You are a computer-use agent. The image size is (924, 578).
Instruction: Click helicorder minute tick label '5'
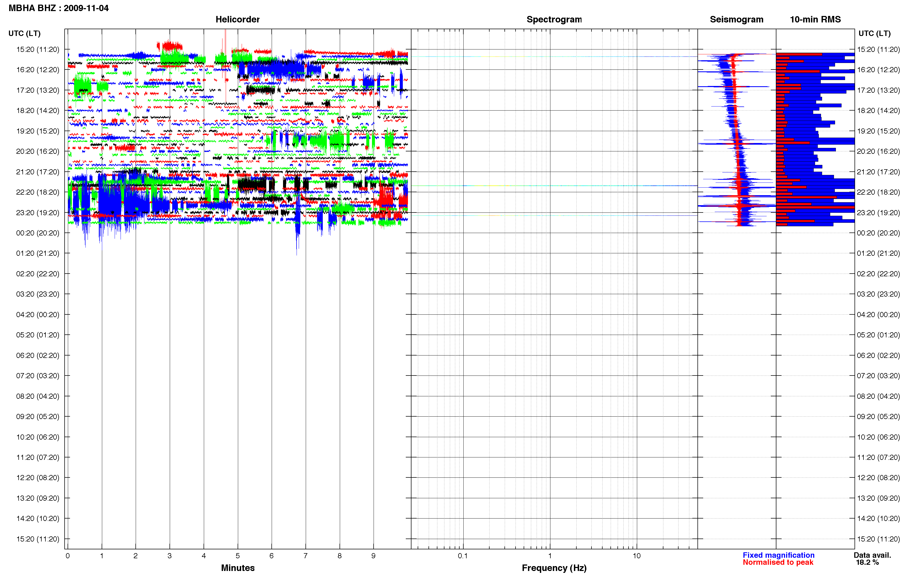pyautogui.click(x=238, y=556)
